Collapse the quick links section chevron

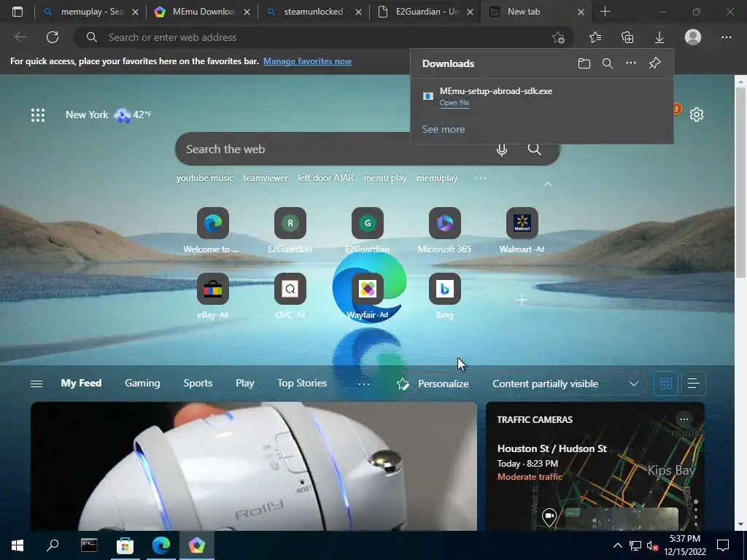click(x=548, y=184)
